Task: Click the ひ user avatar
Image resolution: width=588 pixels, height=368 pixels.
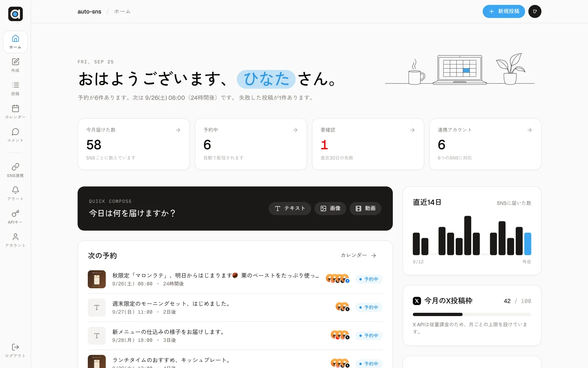Action: click(x=535, y=11)
